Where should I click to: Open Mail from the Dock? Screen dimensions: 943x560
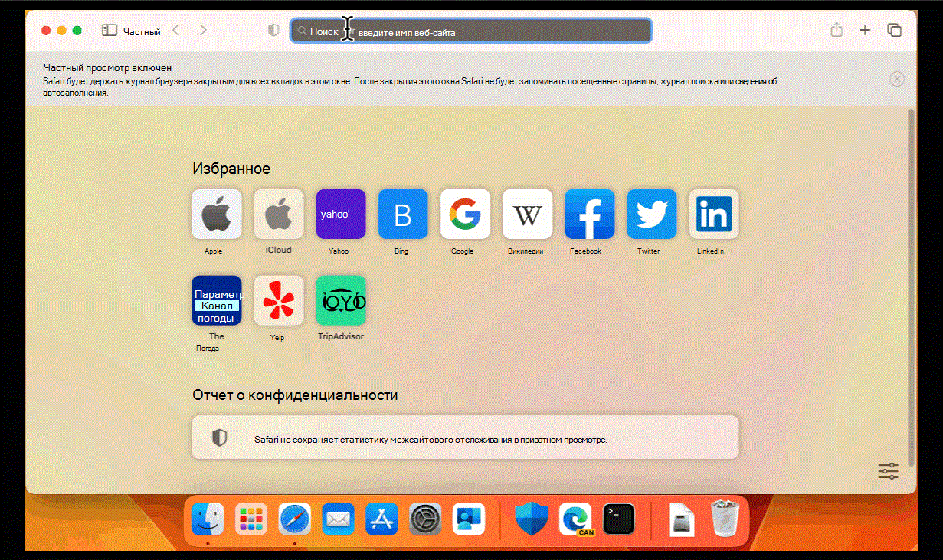point(338,519)
